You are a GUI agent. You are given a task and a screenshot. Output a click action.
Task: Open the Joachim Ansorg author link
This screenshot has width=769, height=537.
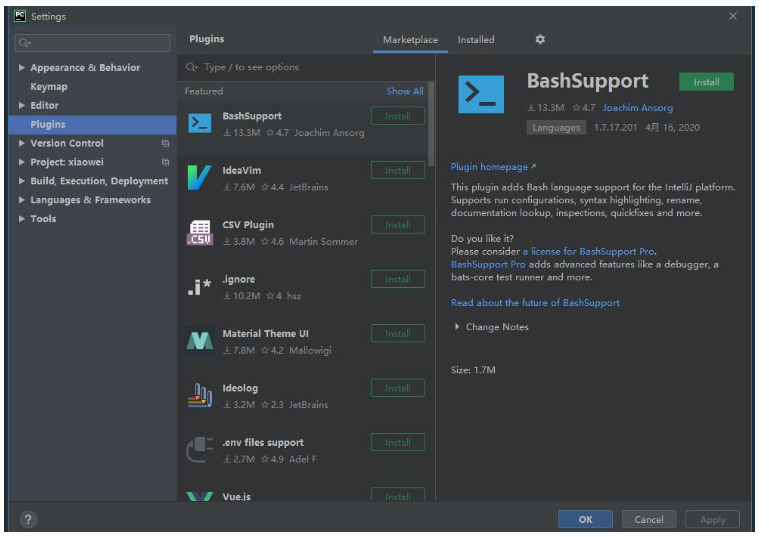tap(638, 108)
